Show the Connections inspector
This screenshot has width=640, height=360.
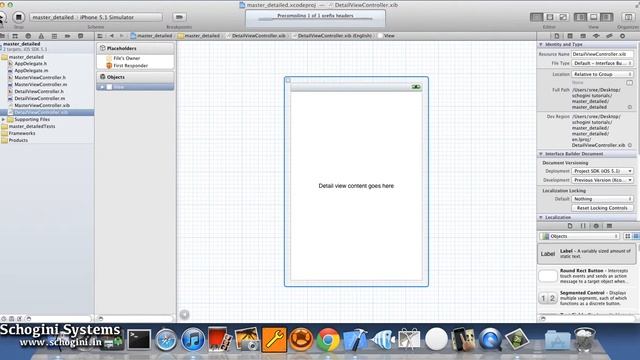(x=622, y=36)
